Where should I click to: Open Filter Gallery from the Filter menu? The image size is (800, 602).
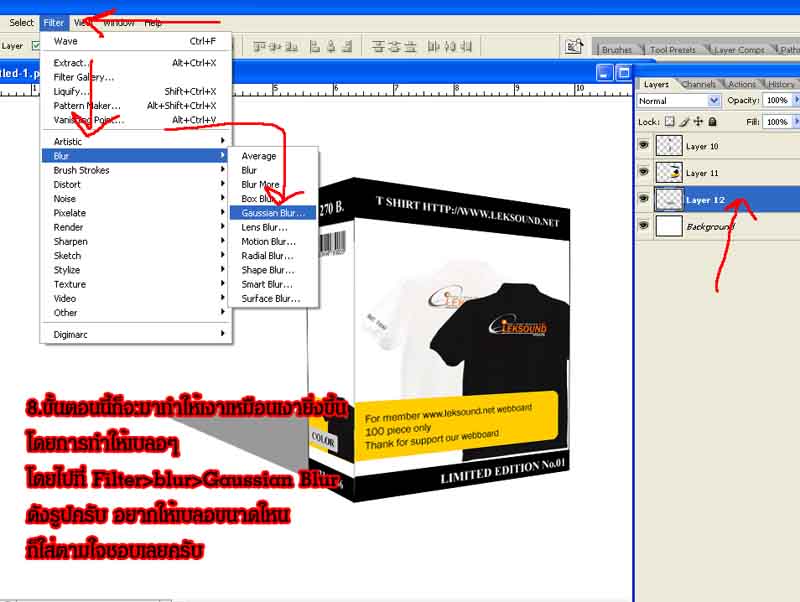click(136, 77)
